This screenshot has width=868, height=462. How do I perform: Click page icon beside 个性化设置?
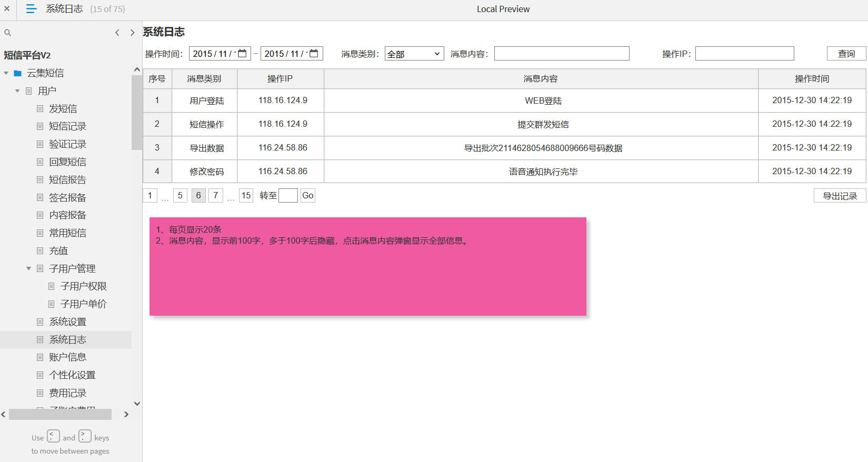(40, 375)
